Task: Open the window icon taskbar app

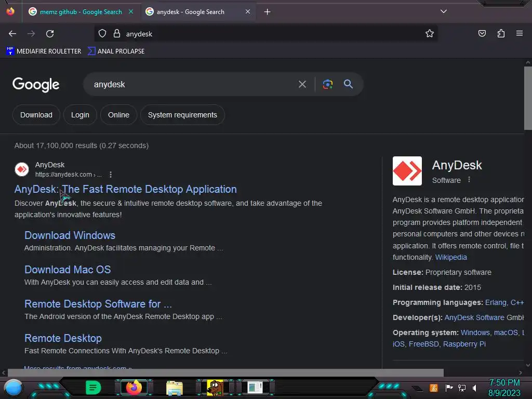Action: 255,388
